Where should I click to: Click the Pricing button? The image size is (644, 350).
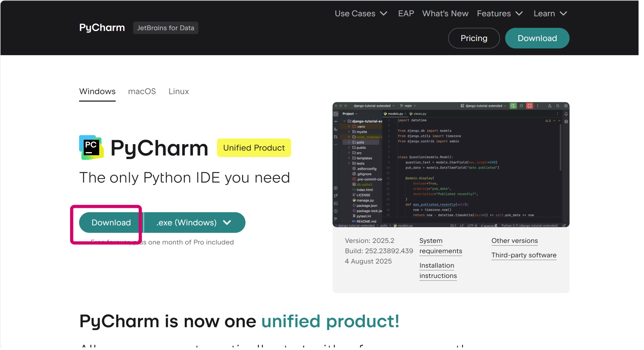(x=474, y=38)
